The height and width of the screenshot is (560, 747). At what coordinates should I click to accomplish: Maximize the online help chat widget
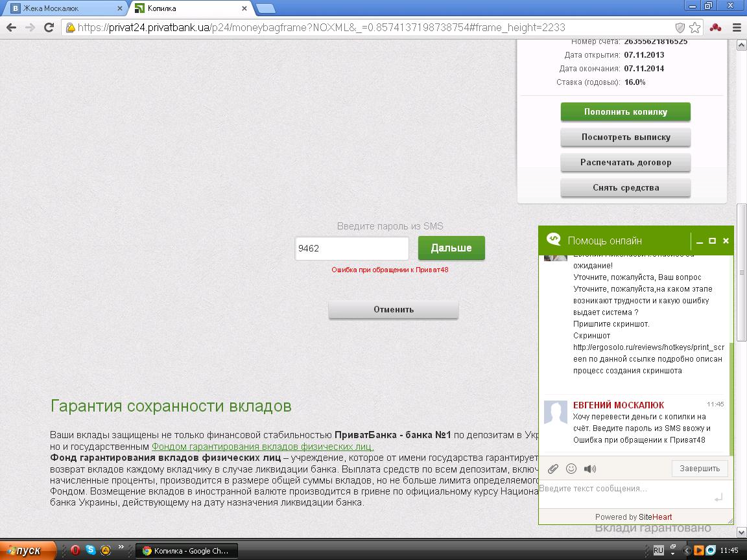coord(712,241)
